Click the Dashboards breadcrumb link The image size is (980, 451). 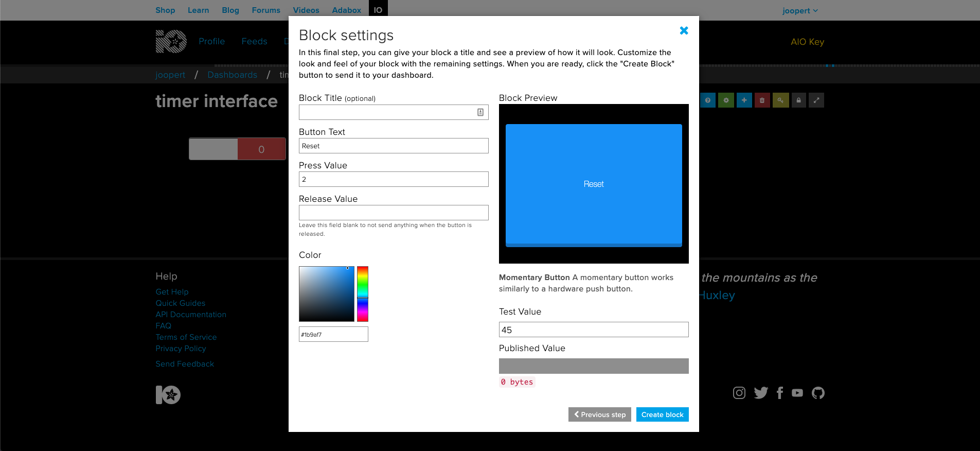tap(232, 75)
